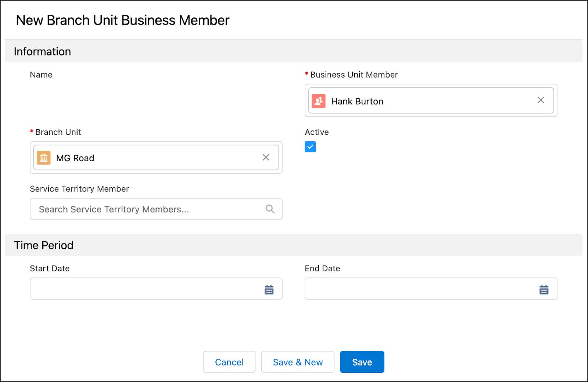
Task: Uncheck the Active checkbox
Action: coord(310,147)
